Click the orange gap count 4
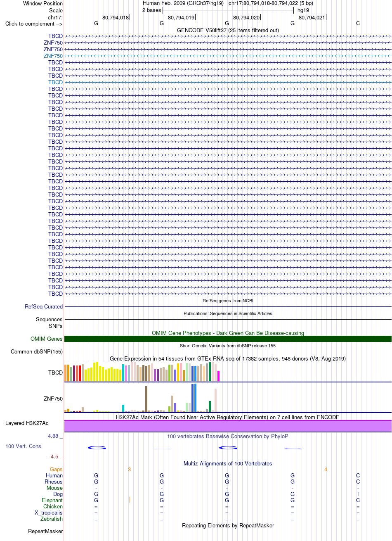Image resolution: width=392 pixels, height=541 pixels. click(x=326, y=470)
